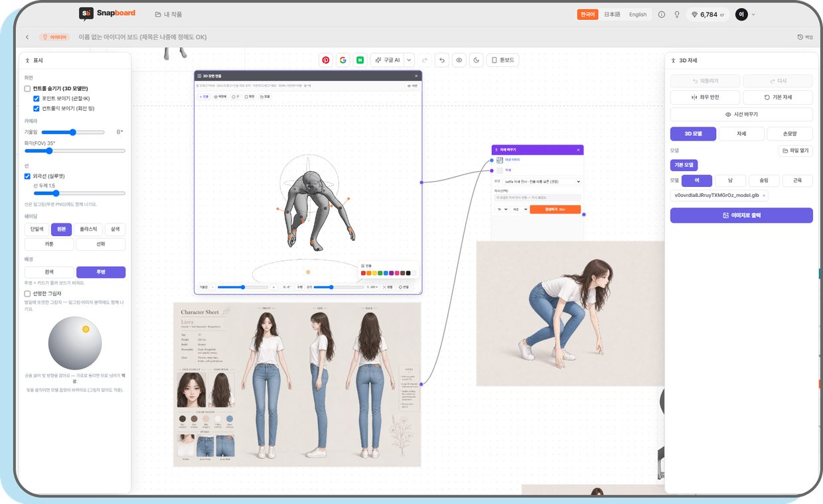Click the canvas preview eye icon
This screenshot has width=823, height=504.
tap(459, 60)
